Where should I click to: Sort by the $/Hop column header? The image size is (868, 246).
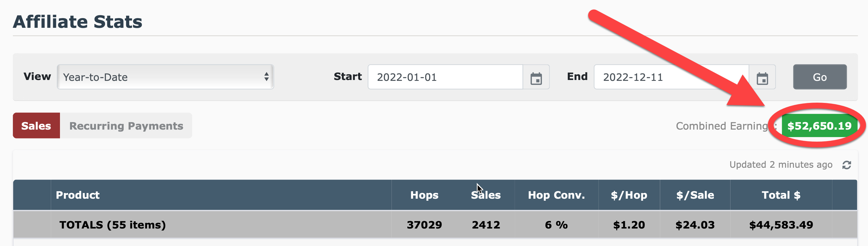629,195
